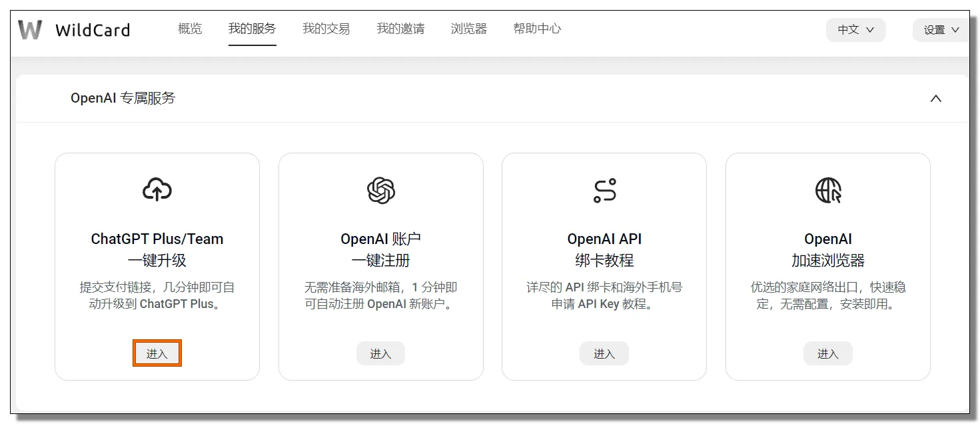Click the globe cursor icon for accelerated browser

tap(828, 191)
